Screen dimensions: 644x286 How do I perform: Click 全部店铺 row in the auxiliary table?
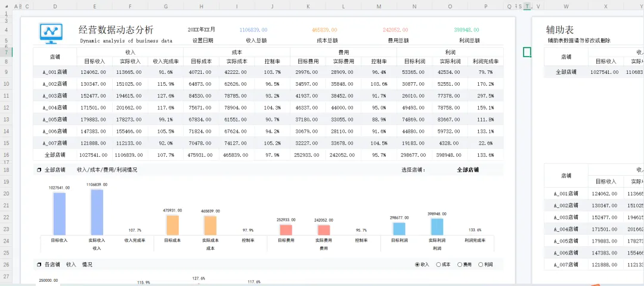[x=566, y=72]
